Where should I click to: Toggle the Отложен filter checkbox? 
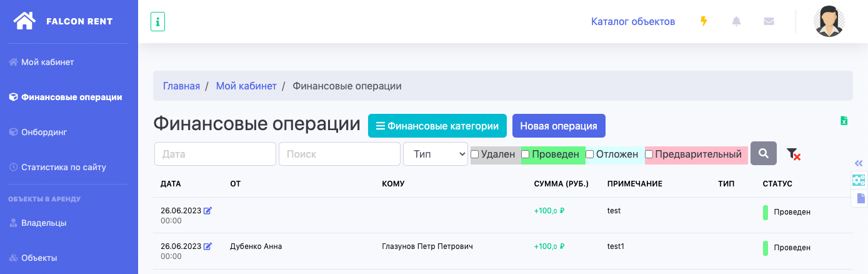coord(589,154)
